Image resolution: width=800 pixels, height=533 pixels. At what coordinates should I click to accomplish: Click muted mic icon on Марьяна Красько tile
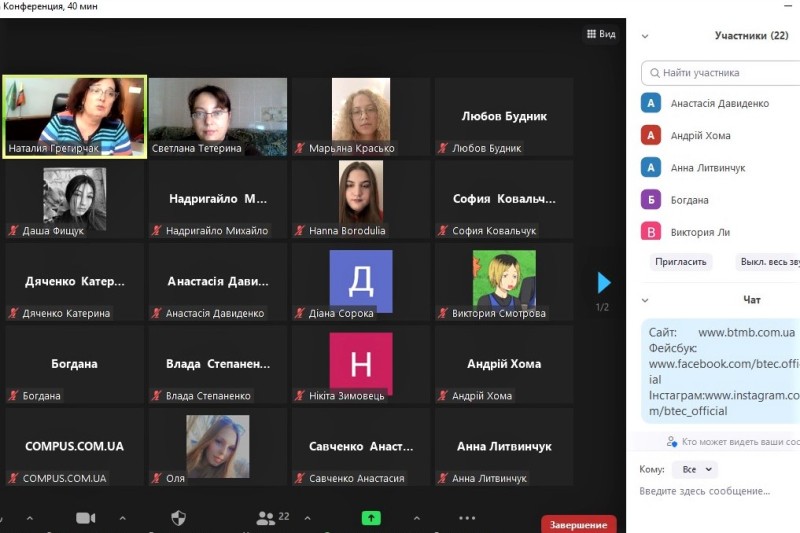pyautogui.click(x=300, y=148)
